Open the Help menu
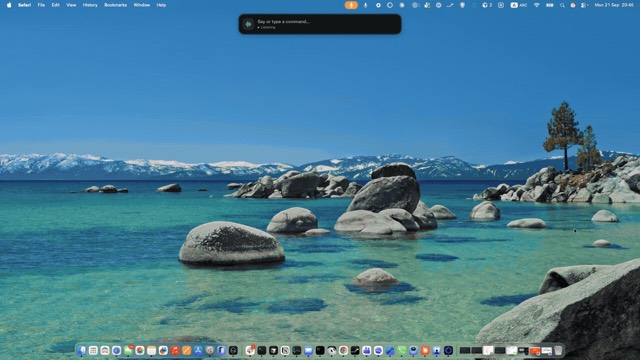The image size is (640, 360). (x=161, y=5)
